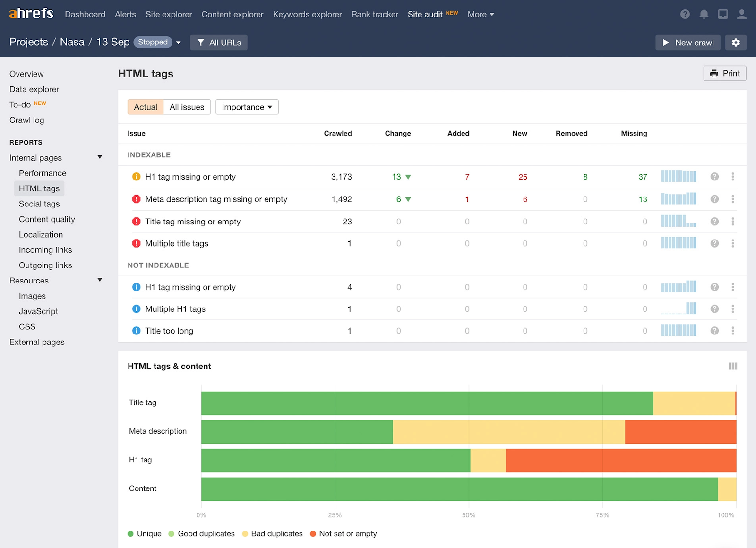
Task: Collapse the Internal pages section
Action: point(100,157)
